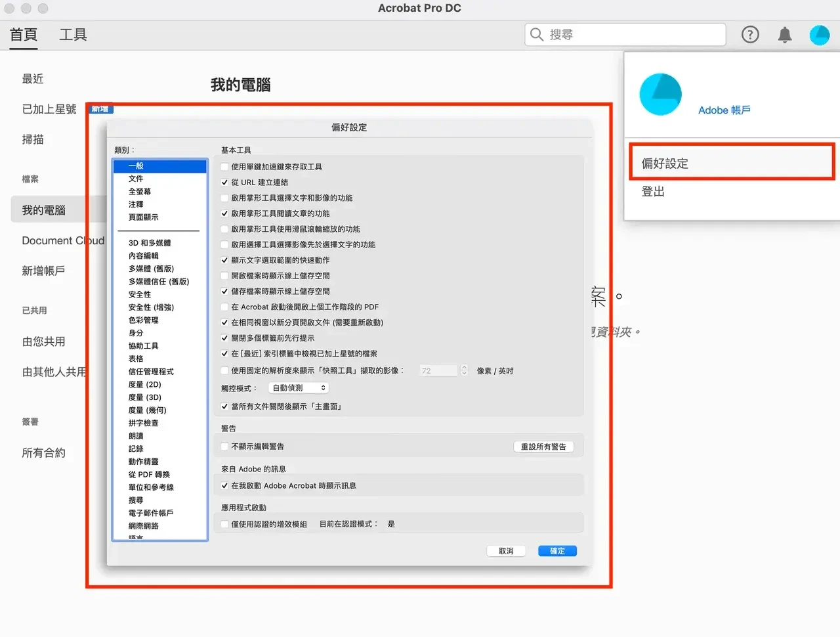Click the 確定 button
The height and width of the screenshot is (637, 840).
point(557,551)
